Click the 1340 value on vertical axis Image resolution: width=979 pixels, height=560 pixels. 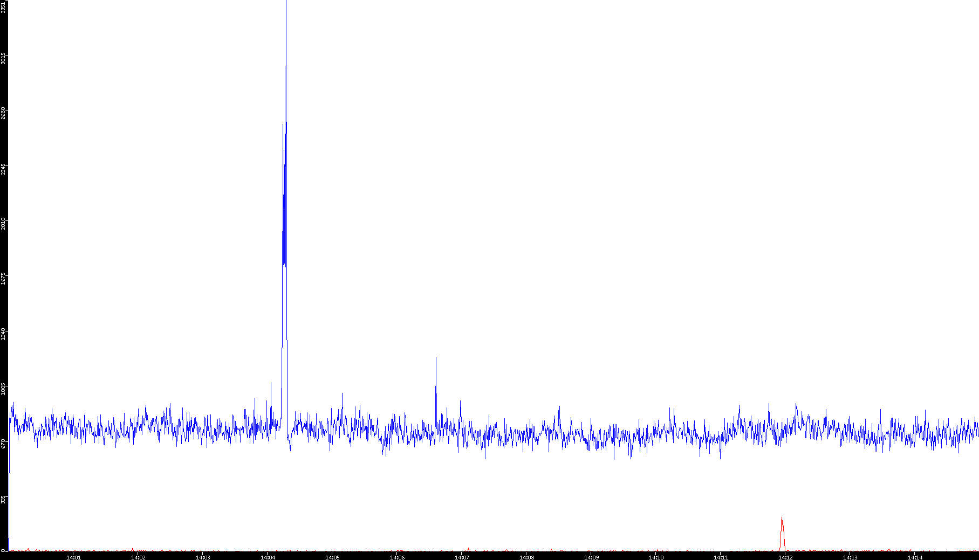3,334
